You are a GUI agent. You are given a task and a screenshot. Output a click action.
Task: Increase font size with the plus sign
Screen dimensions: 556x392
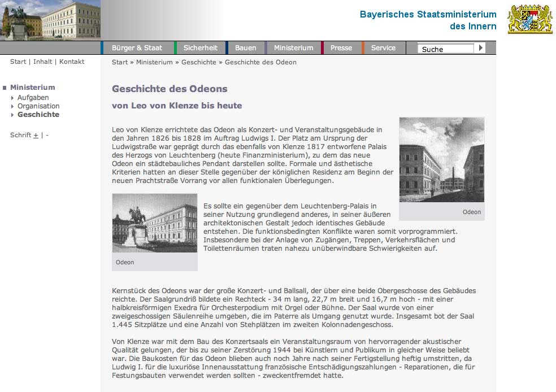[x=36, y=136]
